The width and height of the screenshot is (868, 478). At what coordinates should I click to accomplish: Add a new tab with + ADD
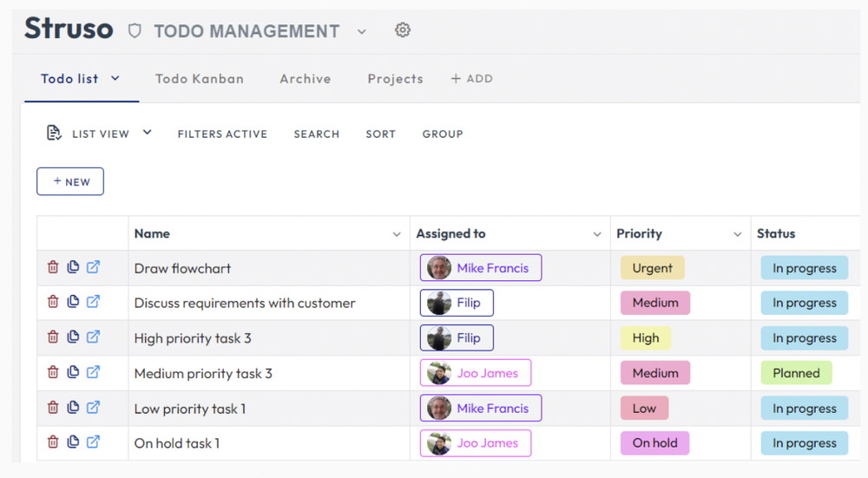tap(471, 79)
